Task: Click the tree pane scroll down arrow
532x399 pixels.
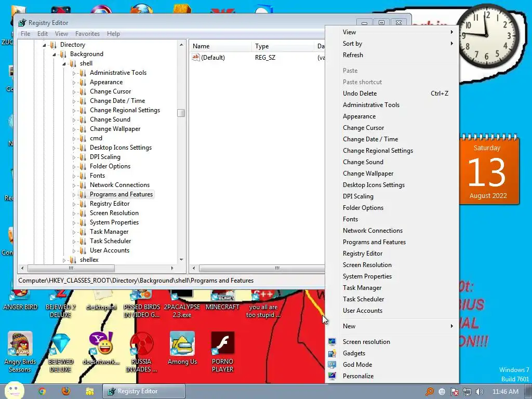Action: point(181,260)
